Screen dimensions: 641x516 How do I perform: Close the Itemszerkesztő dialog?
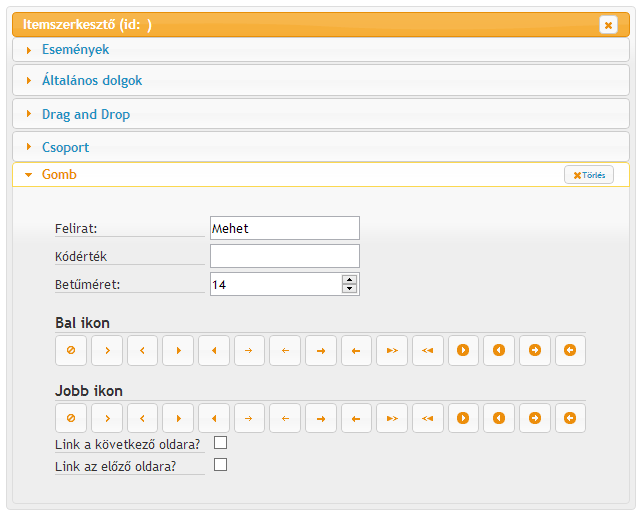608,25
